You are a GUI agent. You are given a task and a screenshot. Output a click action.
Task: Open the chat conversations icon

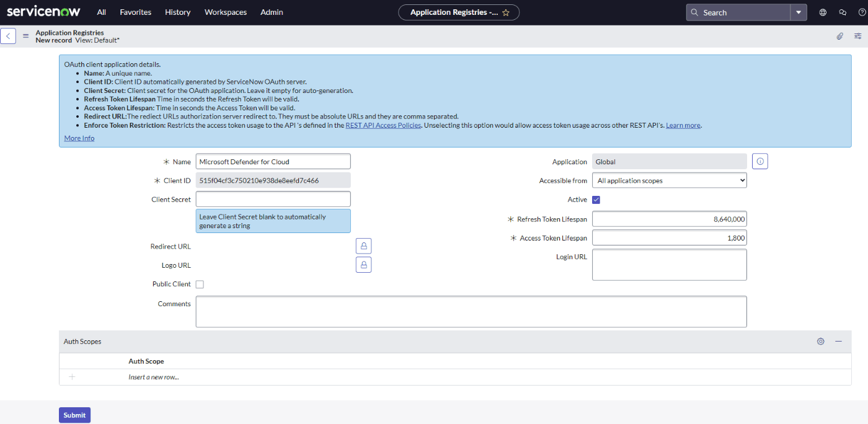(x=843, y=12)
